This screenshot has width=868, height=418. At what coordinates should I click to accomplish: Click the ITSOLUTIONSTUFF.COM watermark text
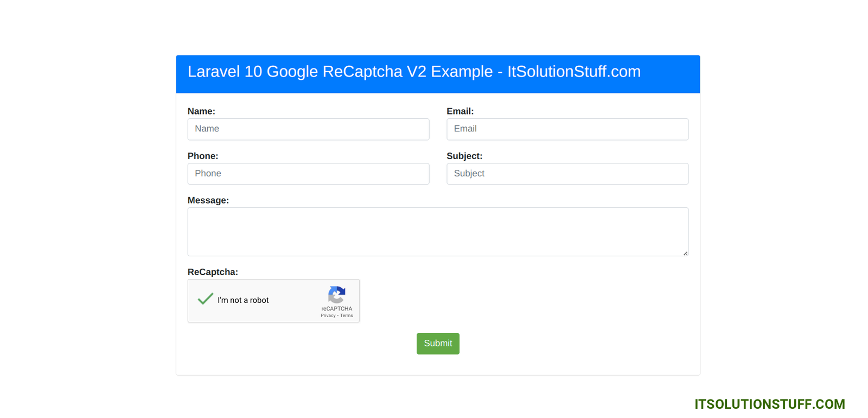click(769, 404)
